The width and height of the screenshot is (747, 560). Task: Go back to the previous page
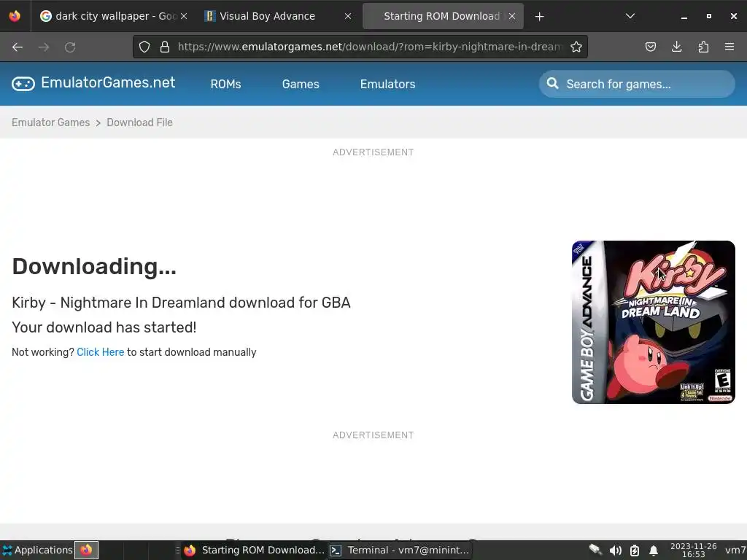tap(18, 47)
